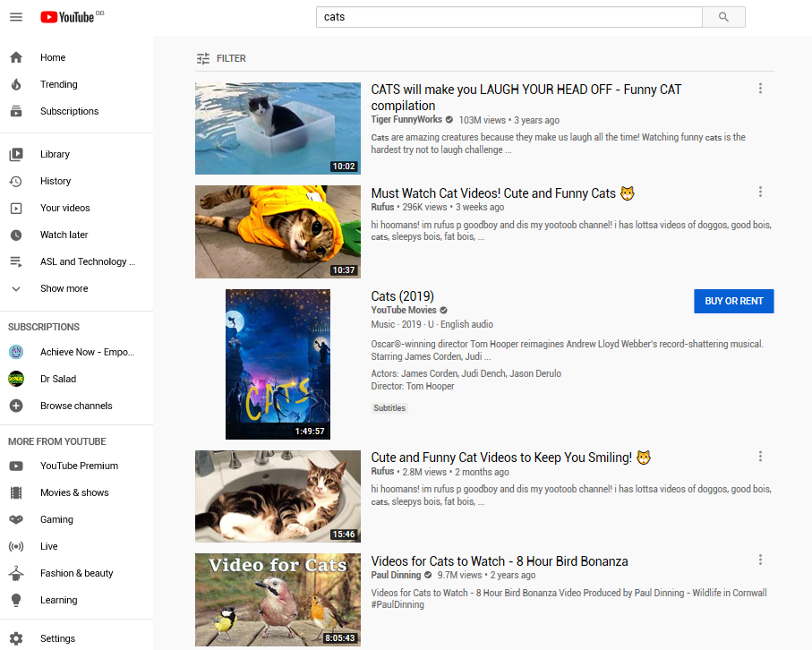Click the Achieve Now channel avatar
Viewport: 812px width, 650px height.
click(16, 352)
